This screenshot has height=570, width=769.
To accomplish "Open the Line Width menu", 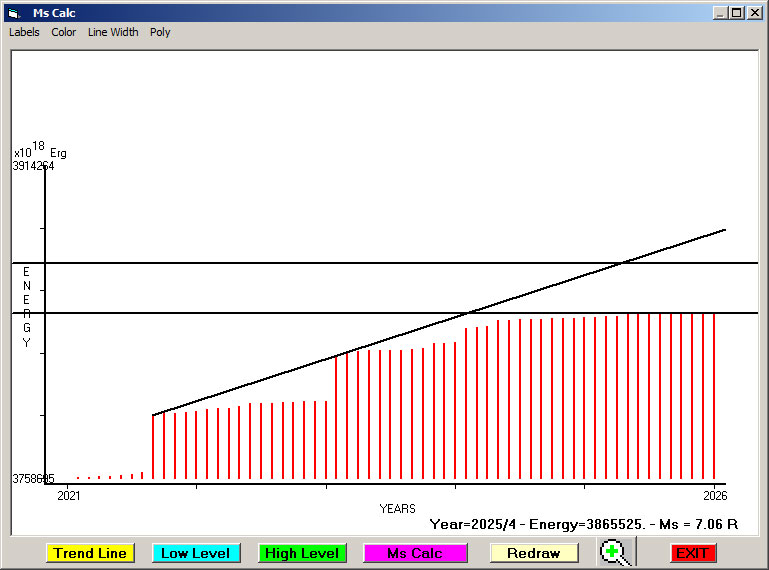I will tap(113, 32).
